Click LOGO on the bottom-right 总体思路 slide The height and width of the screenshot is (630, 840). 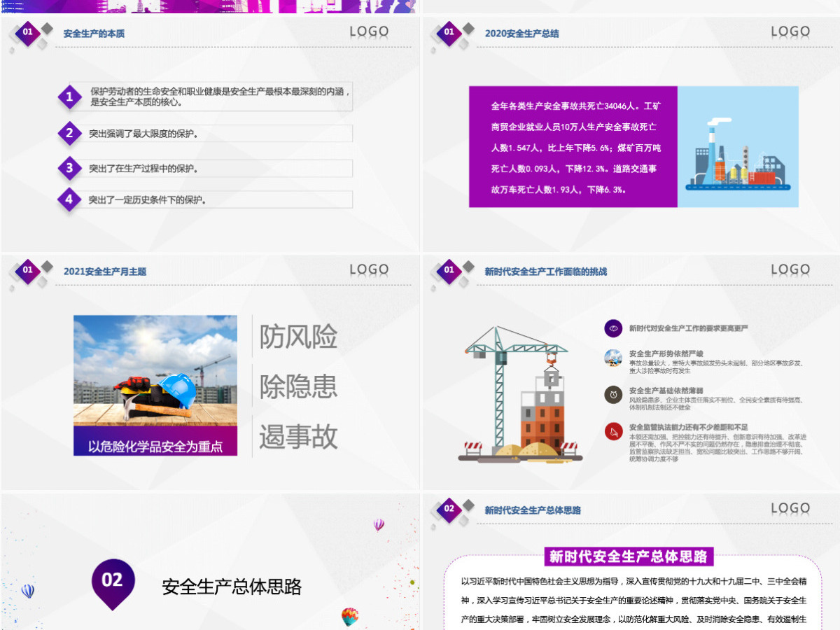tap(790, 508)
